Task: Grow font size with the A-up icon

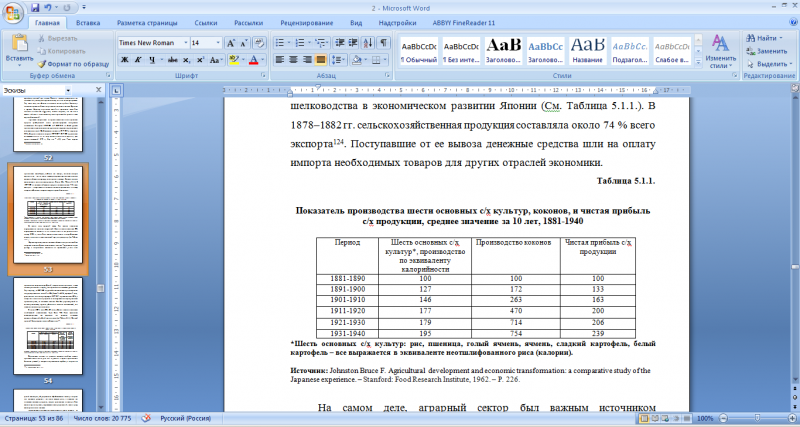Action: (231, 43)
